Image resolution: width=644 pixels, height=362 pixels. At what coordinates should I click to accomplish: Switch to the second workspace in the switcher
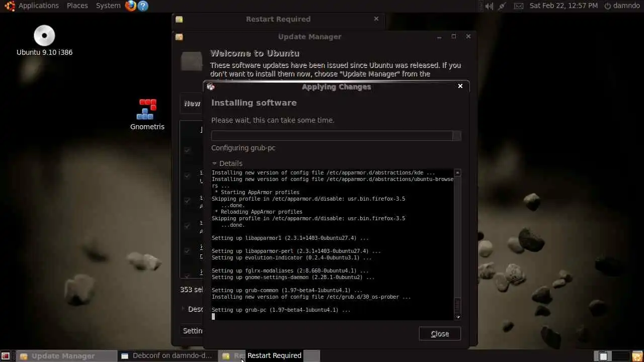click(x=620, y=356)
